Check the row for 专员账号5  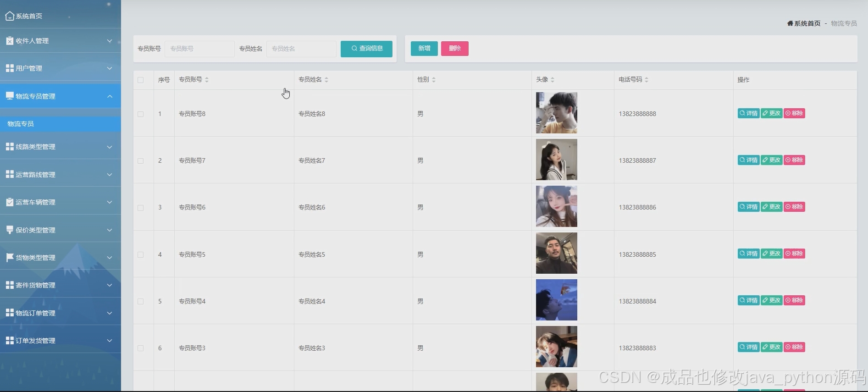pyautogui.click(x=141, y=255)
